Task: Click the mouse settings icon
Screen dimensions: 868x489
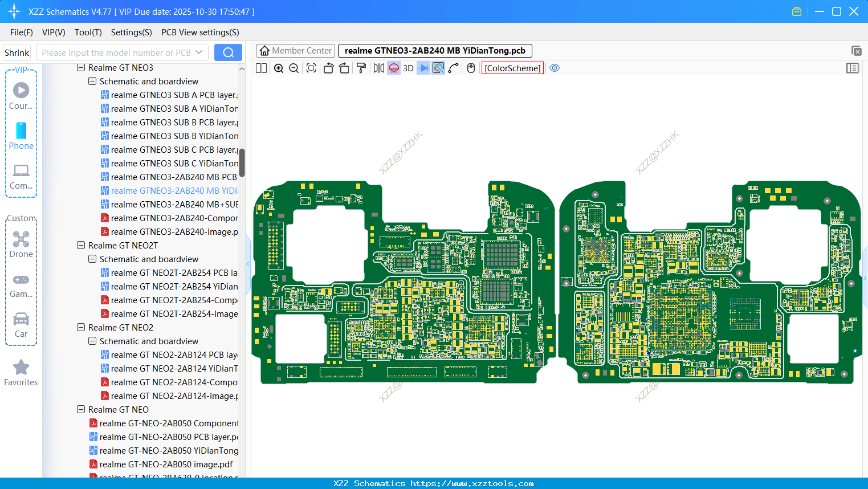Action: [x=471, y=68]
